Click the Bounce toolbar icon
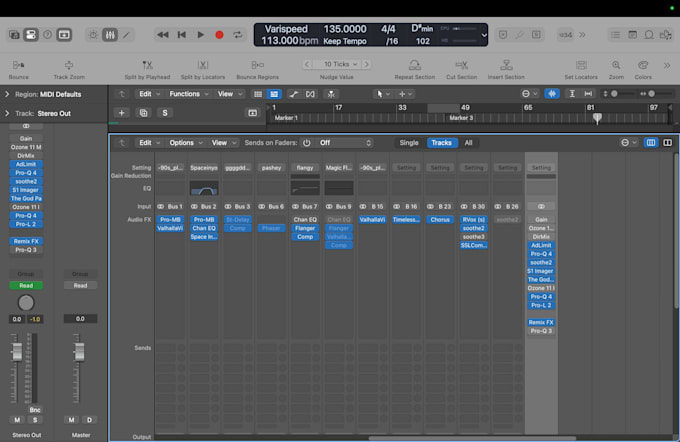The image size is (680, 442). (19, 65)
